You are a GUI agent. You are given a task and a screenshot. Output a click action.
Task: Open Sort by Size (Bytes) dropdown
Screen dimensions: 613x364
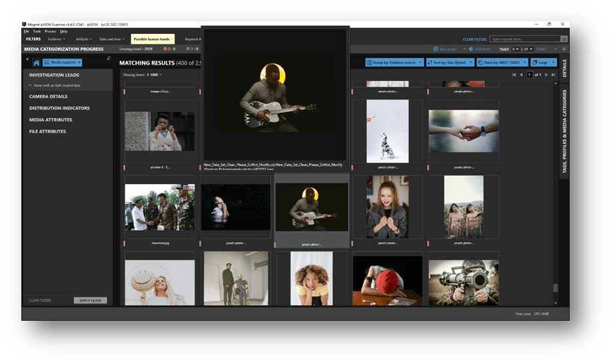450,63
